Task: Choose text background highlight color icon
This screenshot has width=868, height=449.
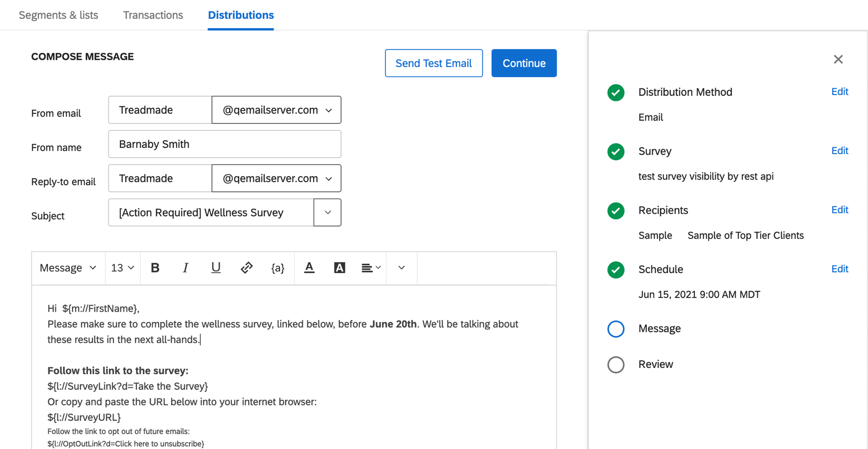Action: click(340, 268)
